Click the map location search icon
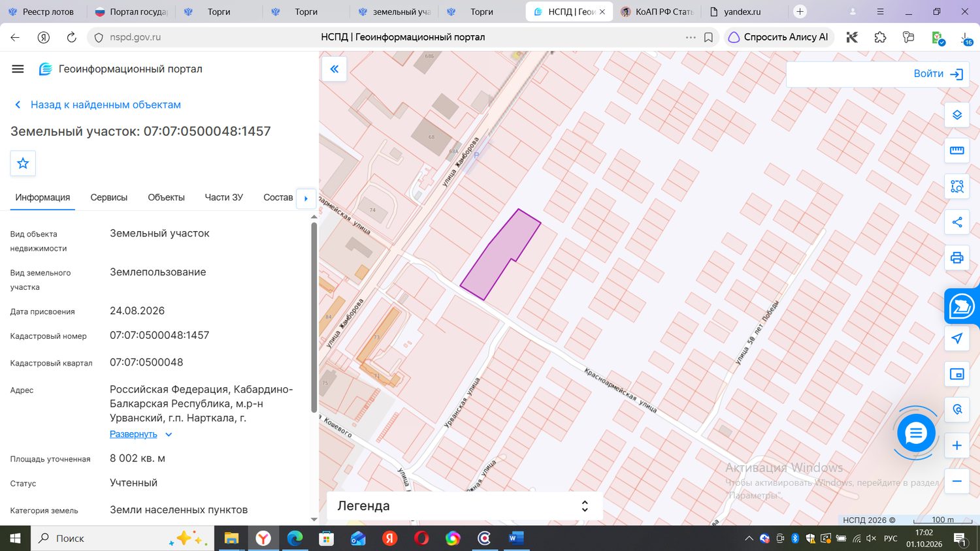Image resolution: width=980 pixels, height=551 pixels. [956, 409]
